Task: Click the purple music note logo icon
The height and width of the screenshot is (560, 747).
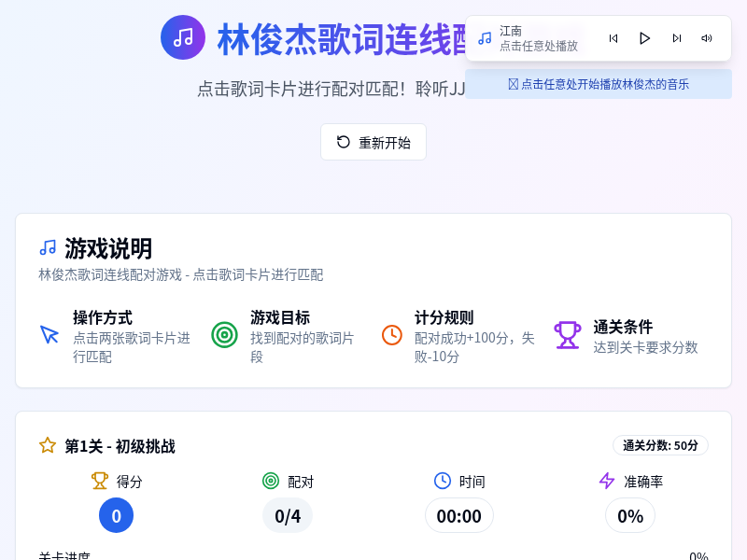Action: click(x=183, y=37)
